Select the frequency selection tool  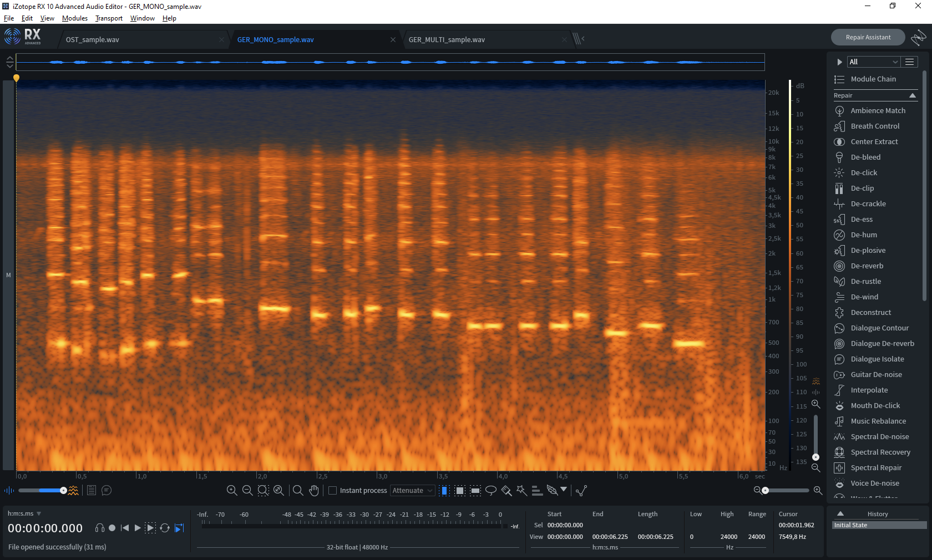coord(475,491)
